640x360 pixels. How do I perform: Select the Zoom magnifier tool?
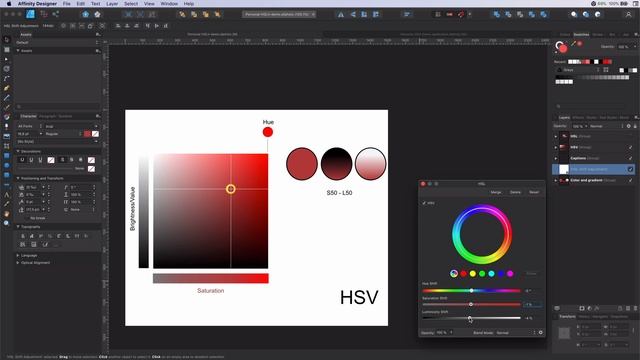coord(7,223)
